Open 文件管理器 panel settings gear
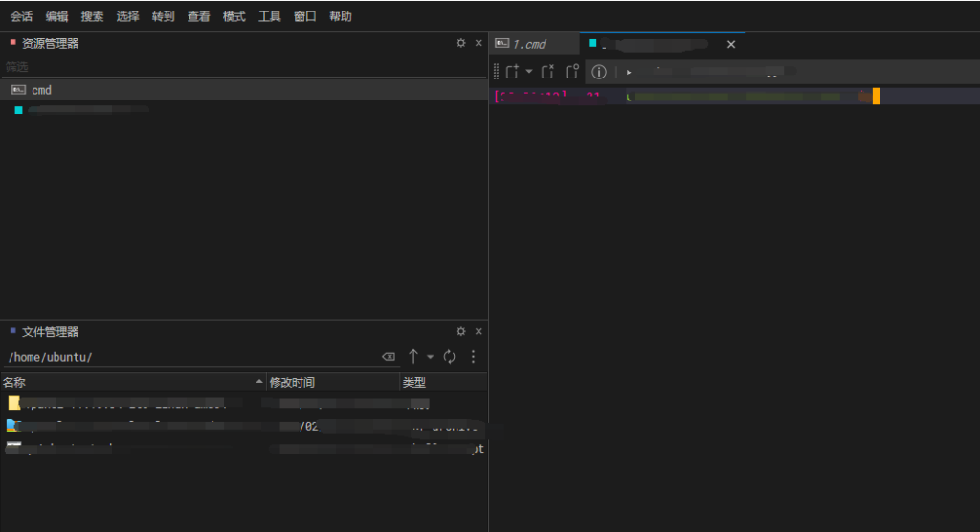 coord(460,331)
